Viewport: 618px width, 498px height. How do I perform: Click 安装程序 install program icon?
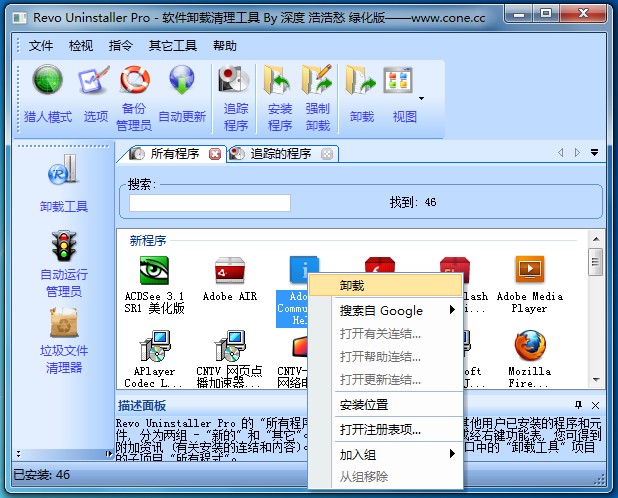pos(277,80)
